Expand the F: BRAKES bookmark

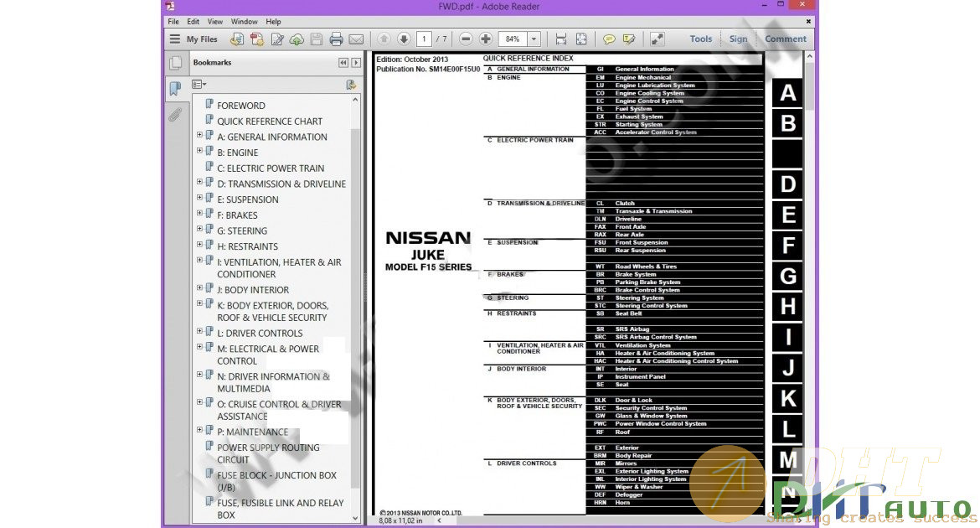[x=199, y=213]
